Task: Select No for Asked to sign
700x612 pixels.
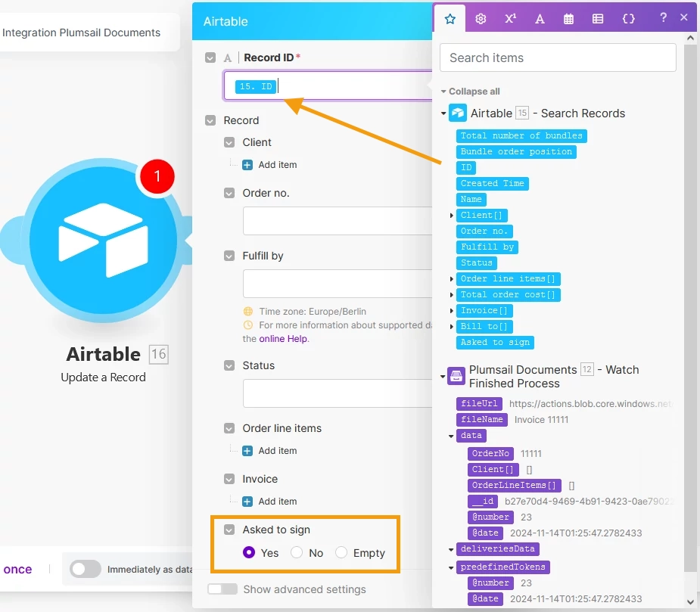Action: (x=297, y=553)
